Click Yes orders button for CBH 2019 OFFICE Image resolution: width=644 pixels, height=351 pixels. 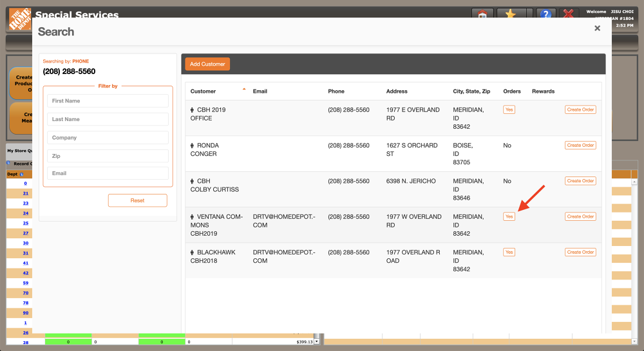tap(509, 109)
